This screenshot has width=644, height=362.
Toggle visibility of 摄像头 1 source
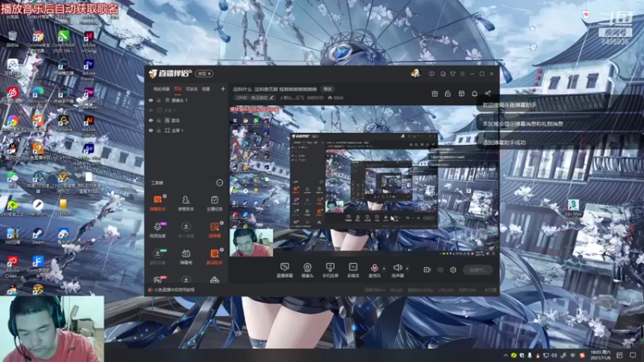pyautogui.click(x=151, y=100)
